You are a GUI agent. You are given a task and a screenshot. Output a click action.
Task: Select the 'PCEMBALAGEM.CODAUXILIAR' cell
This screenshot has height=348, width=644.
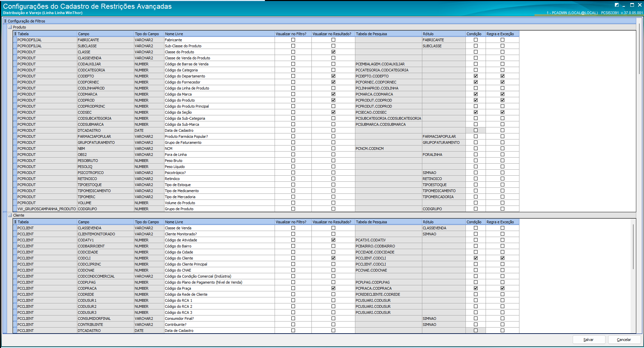tap(388, 64)
